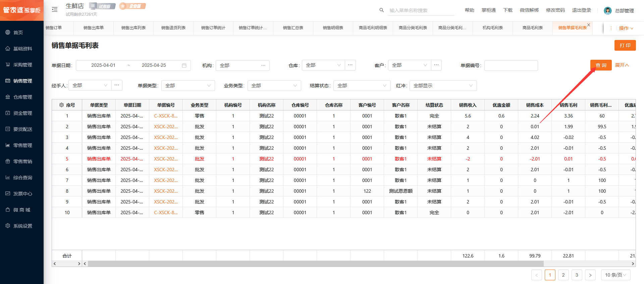Screen dimensions: 644x284
Task: Expand the 结算状态 dropdown
Action: (x=362, y=86)
